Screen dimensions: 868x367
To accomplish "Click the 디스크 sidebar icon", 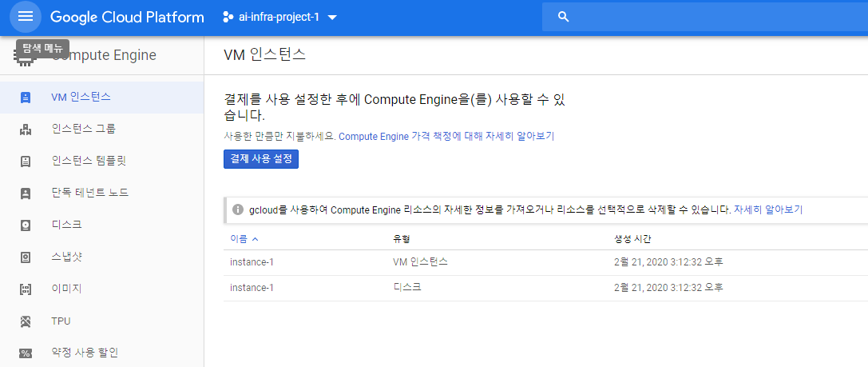I will [x=25, y=225].
